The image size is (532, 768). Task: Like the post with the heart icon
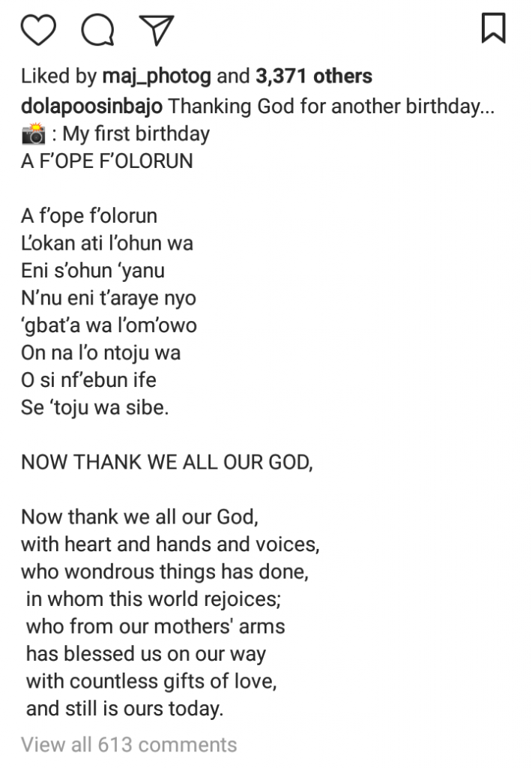40,30
